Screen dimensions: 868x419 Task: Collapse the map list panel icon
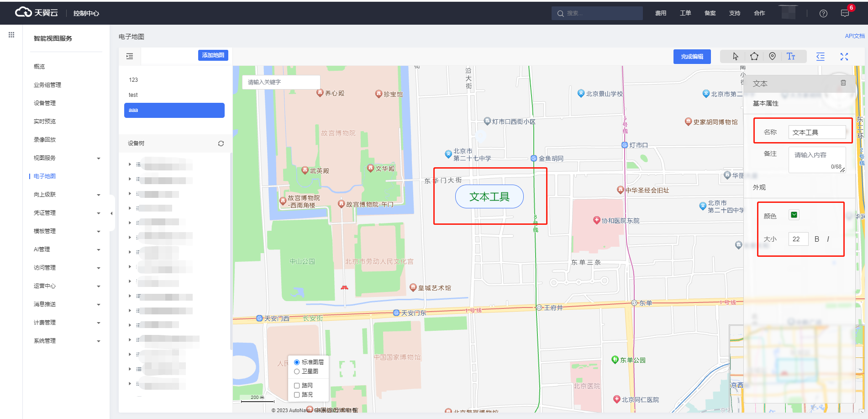130,56
